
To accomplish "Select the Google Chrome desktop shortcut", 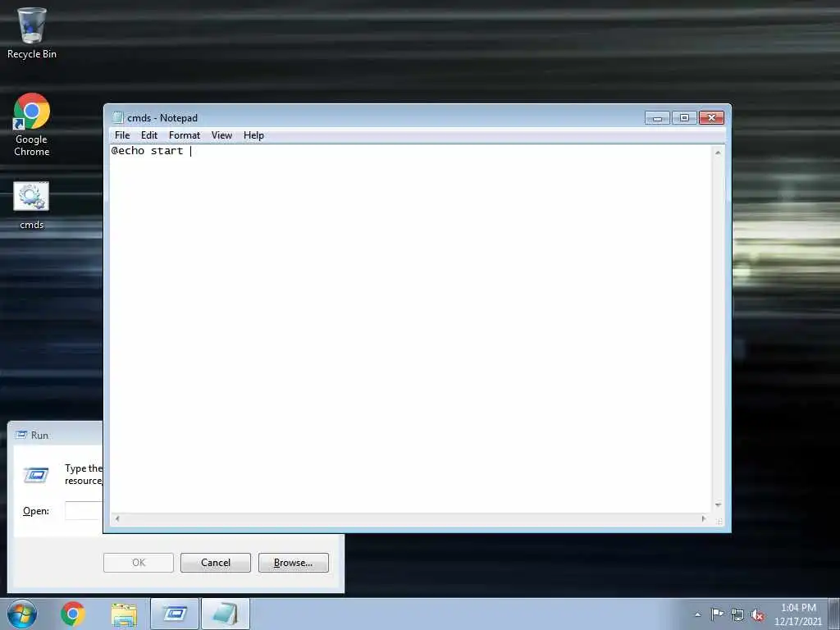I will (32, 125).
